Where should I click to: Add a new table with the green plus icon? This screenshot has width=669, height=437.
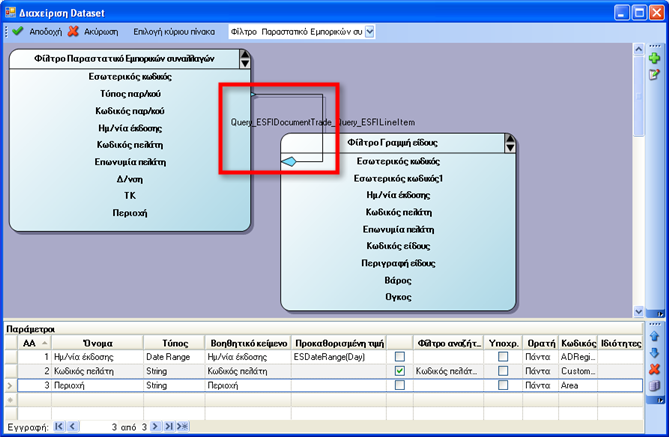654,58
